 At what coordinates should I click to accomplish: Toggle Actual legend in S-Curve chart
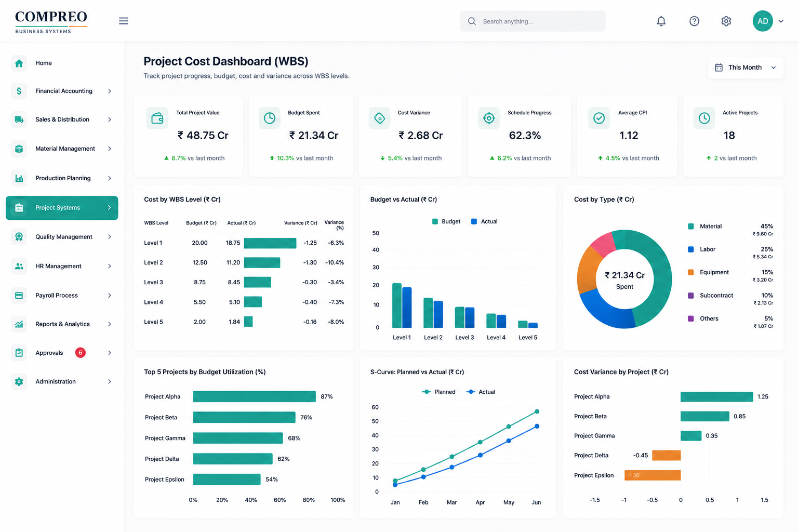click(x=481, y=392)
